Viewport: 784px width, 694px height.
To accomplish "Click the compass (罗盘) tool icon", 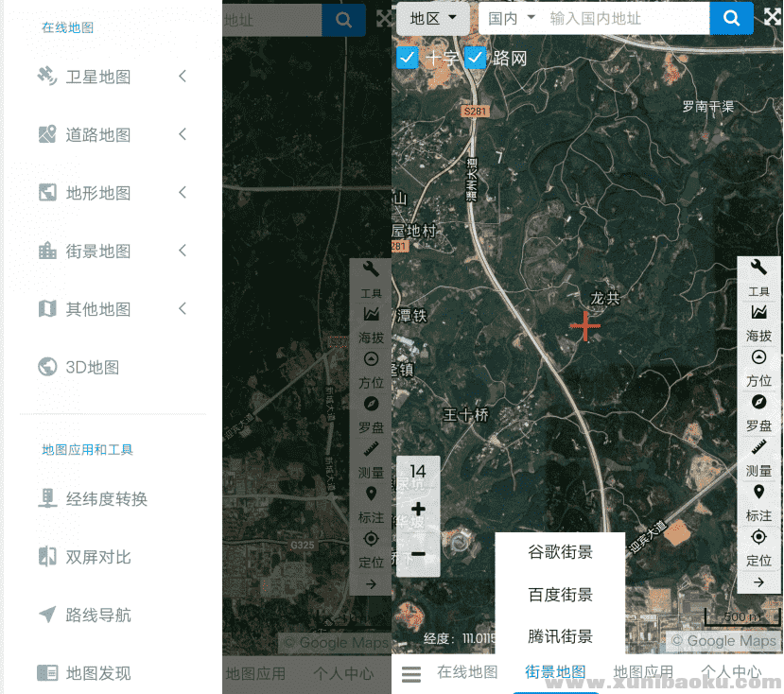I will click(x=758, y=403).
